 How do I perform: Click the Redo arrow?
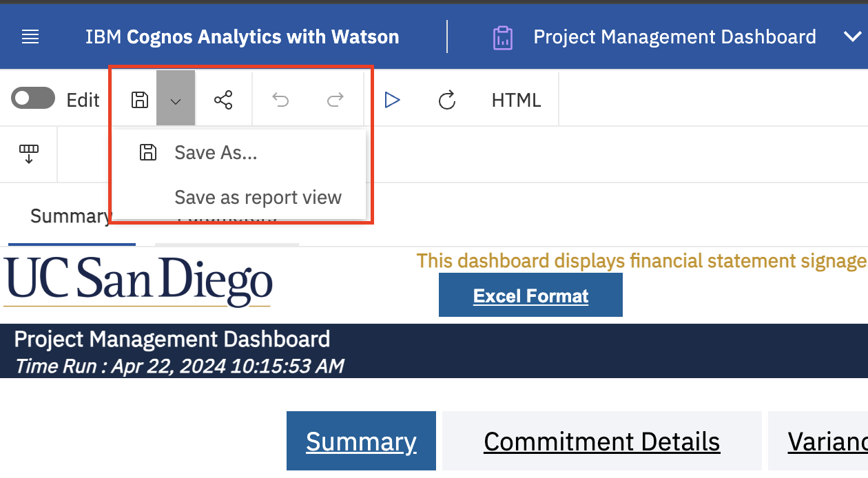point(335,101)
